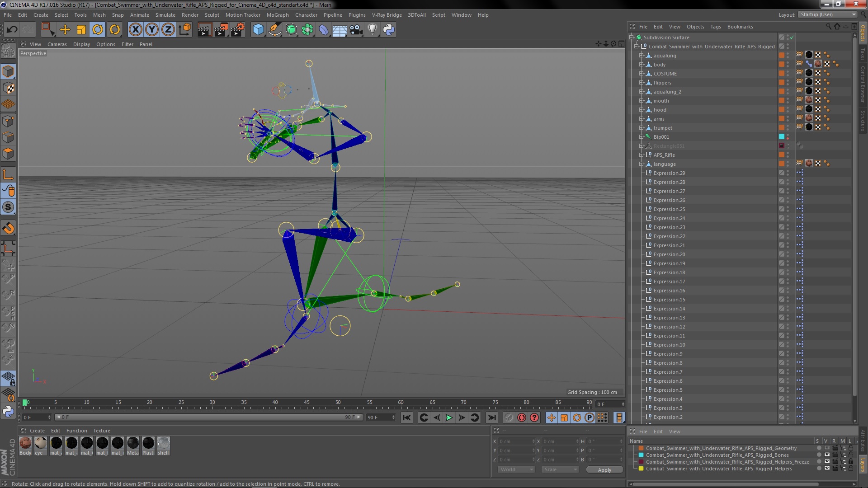Click the Bones layer cyan swatch
Viewport: 868px width, 488px height.
click(x=641, y=455)
